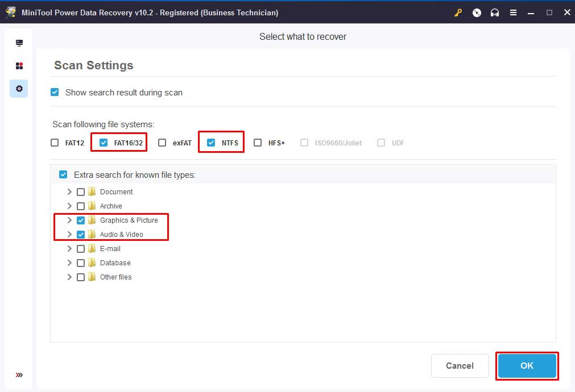Check the E-mail file type checkbox

81,249
